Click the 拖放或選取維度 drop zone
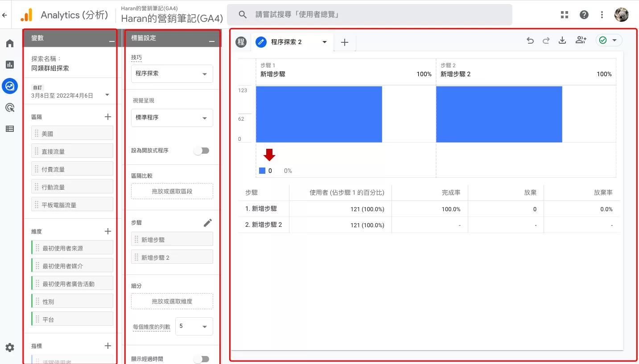 pos(172,301)
